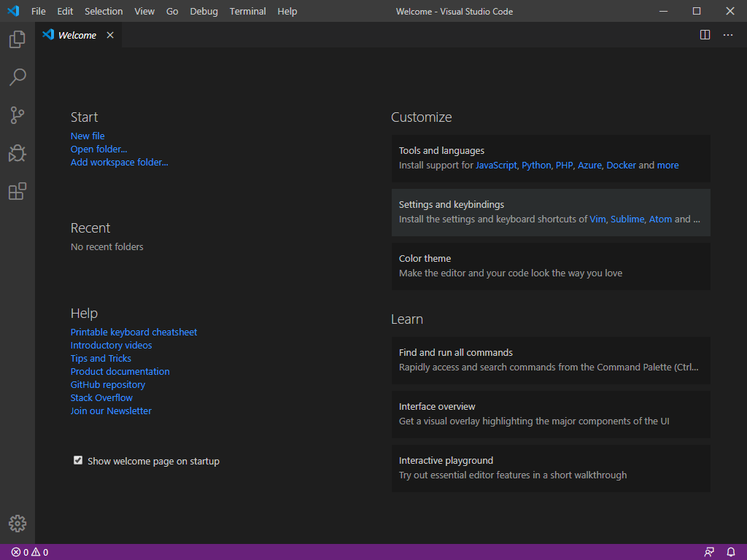Image resolution: width=747 pixels, height=560 pixels.
Task: Open Tips and Tricks link
Action: click(x=101, y=359)
